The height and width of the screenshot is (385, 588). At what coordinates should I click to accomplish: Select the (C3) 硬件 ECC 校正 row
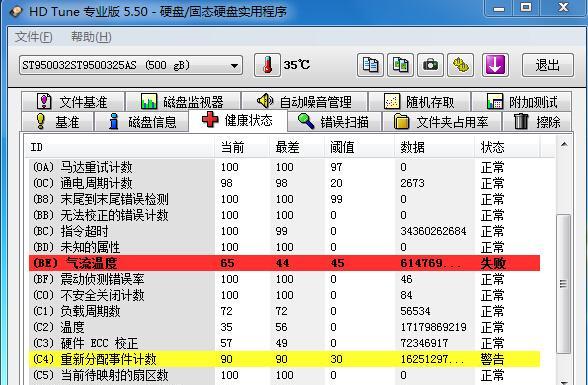285,343
